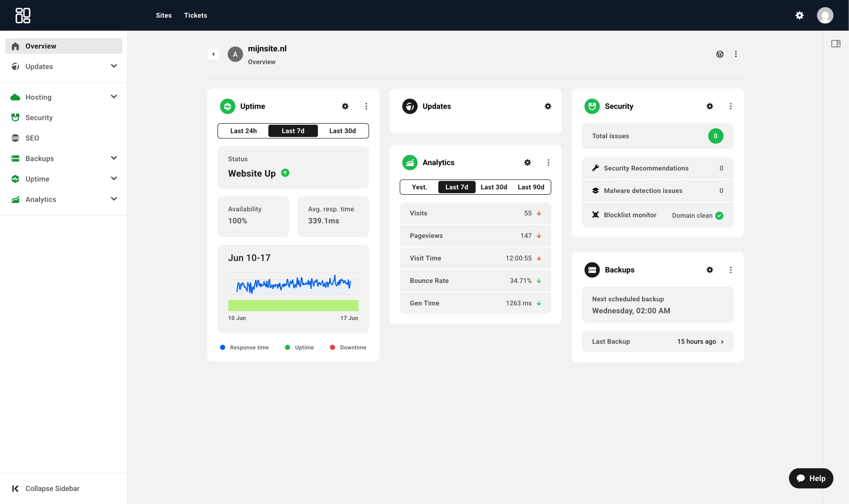Go to the Sites top menu
This screenshot has width=849, height=504.
(x=164, y=15)
